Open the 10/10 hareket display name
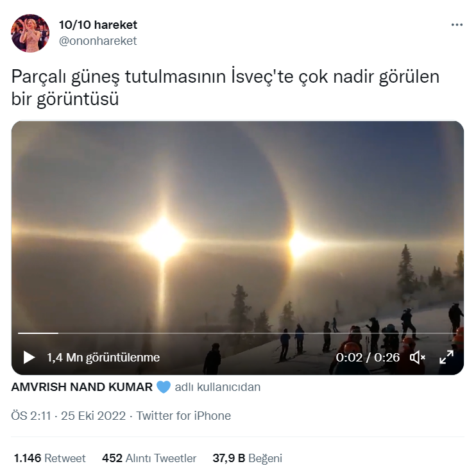Image resolution: width=476 pixels, height=473 pixels. (x=98, y=25)
